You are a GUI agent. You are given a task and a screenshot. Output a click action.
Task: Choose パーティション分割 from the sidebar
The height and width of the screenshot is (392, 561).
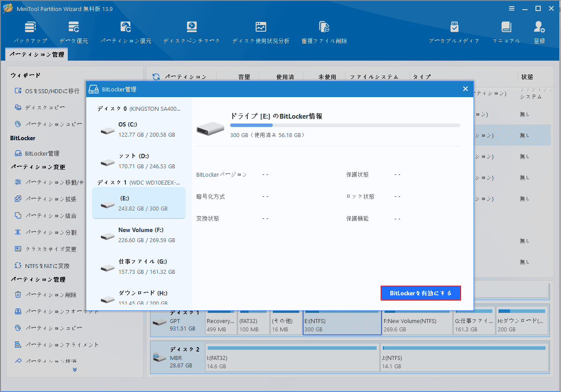point(46,232)
